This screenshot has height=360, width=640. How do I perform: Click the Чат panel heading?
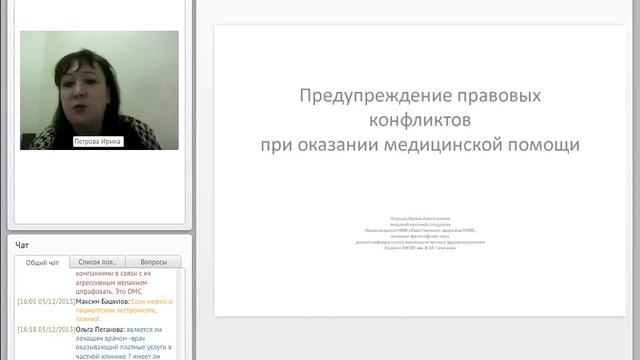[22, 245]
